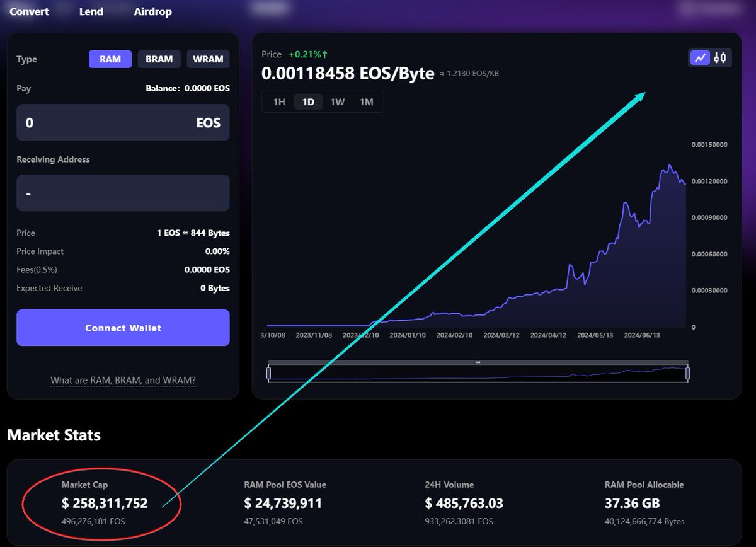This screenshot has width=756, height=547.
Task: Click the '0.00118458 EOS/Byte' price heading
Action: click(348, 73)
